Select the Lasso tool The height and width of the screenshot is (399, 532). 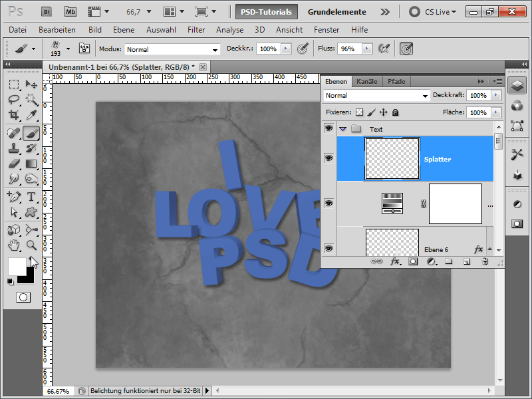click(14, 99)
